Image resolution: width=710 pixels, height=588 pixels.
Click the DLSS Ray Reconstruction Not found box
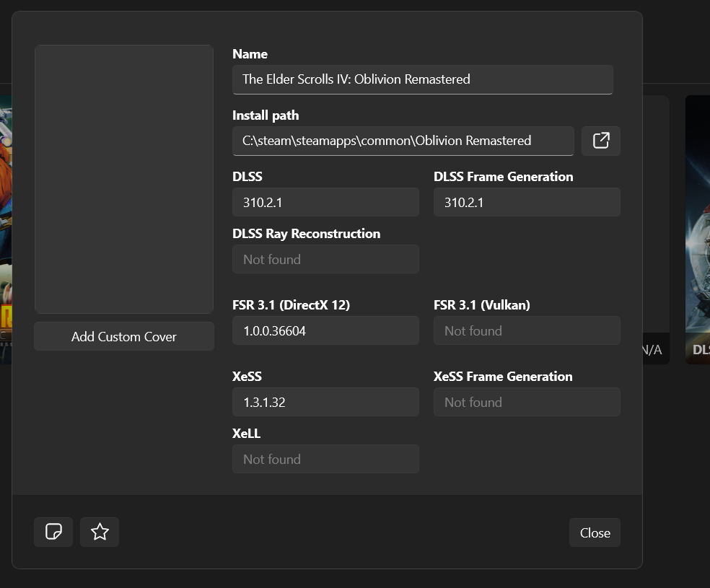coord(325,260)
